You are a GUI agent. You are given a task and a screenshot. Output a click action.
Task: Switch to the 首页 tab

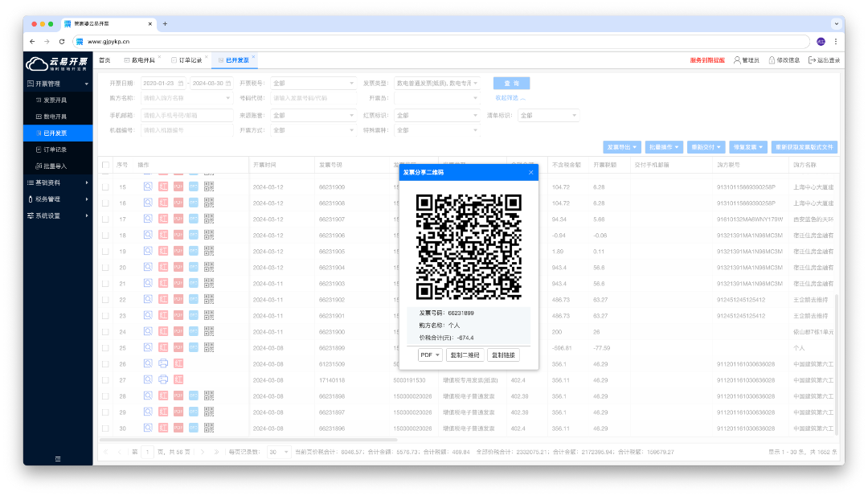pyautogui.click(x=104, y=59)
